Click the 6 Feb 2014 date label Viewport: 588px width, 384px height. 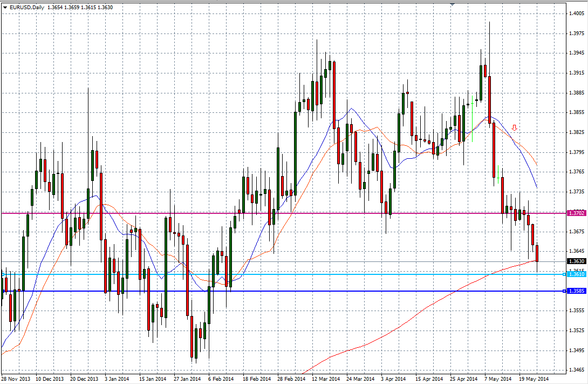[221, 379]
